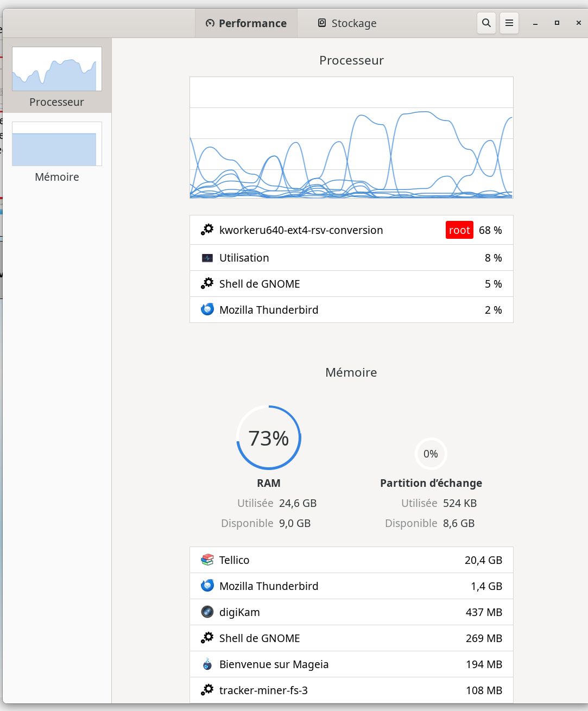Image resolution: width=588 pixels, height=711 pixels.
Task: Click the 437 MB digiKam value
Action: pyautogui.click(x=484, y=612)
